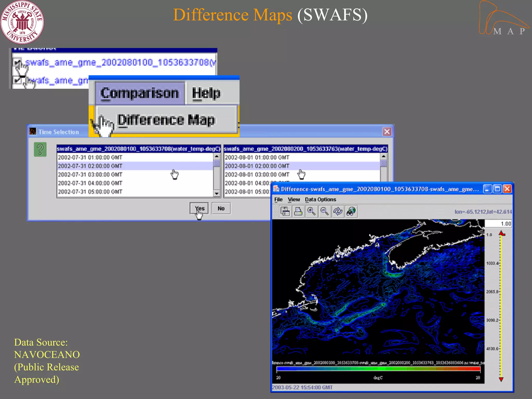This screenshot has width=532, height=399.
Task: Select the Zoom Out magnifier tool
Action: (x=324, y=211)
